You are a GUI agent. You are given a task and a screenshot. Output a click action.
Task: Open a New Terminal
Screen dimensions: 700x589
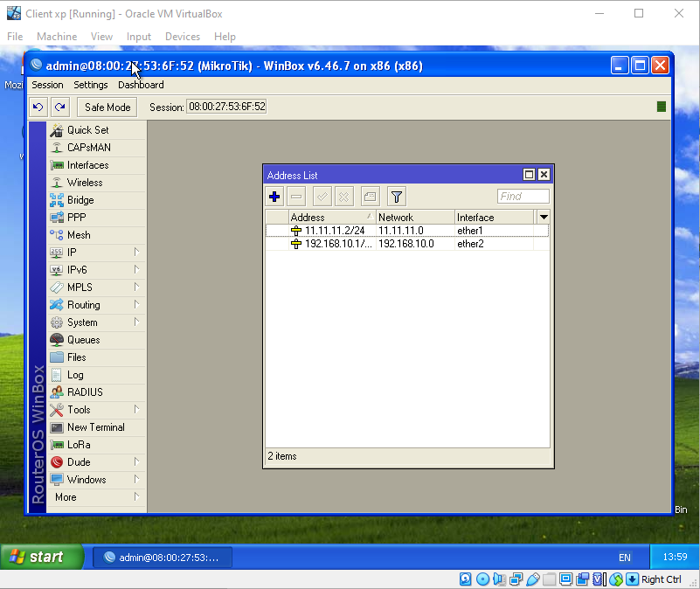coord(97,427)
